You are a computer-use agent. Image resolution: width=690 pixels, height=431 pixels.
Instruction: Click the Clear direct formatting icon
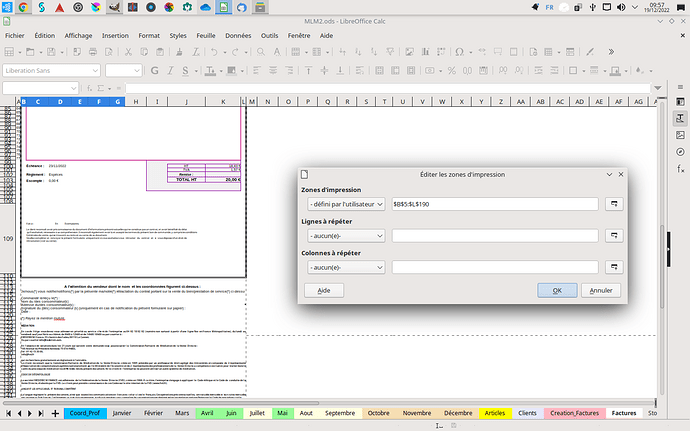click(x=196, y=52)
